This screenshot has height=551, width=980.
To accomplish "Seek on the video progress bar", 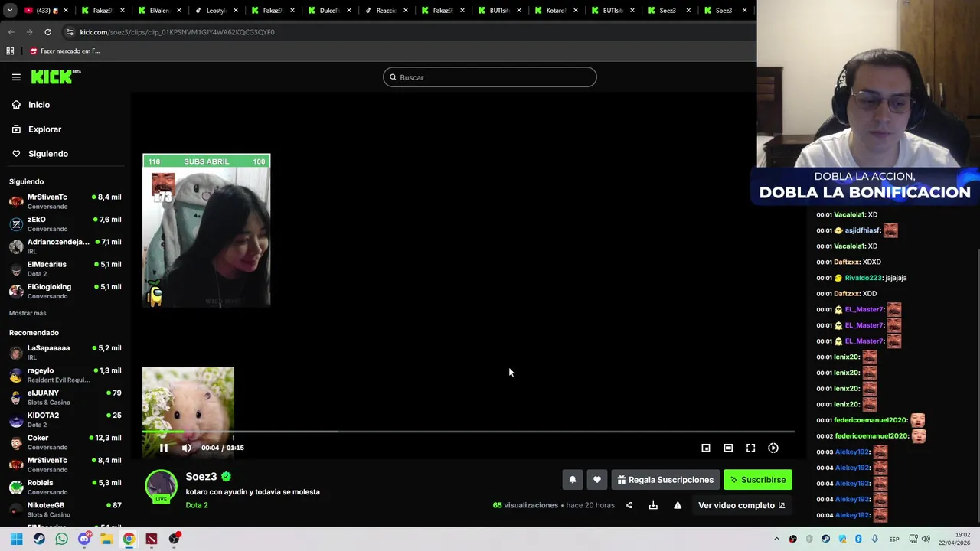I will click(x=469, y=432).
